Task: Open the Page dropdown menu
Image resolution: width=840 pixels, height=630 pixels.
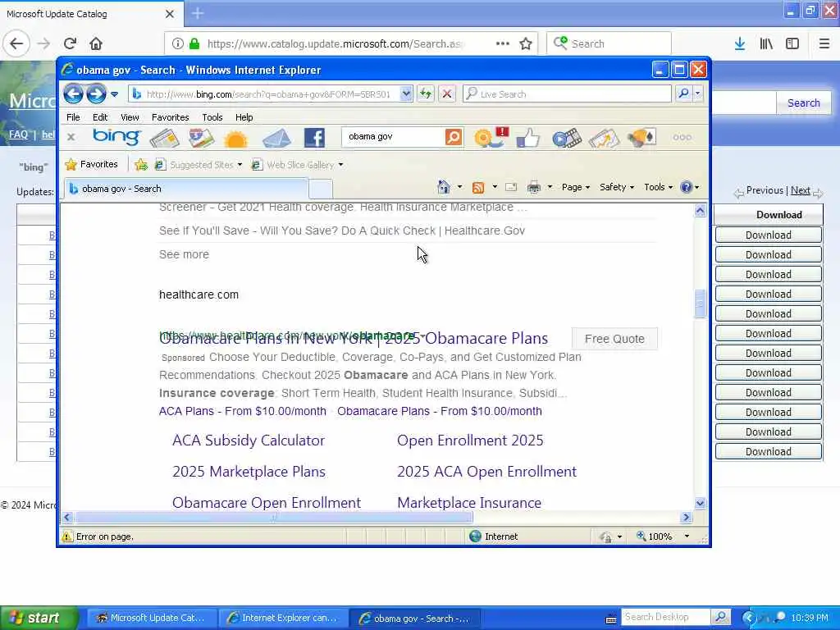Action: click(x=575, y=187)
